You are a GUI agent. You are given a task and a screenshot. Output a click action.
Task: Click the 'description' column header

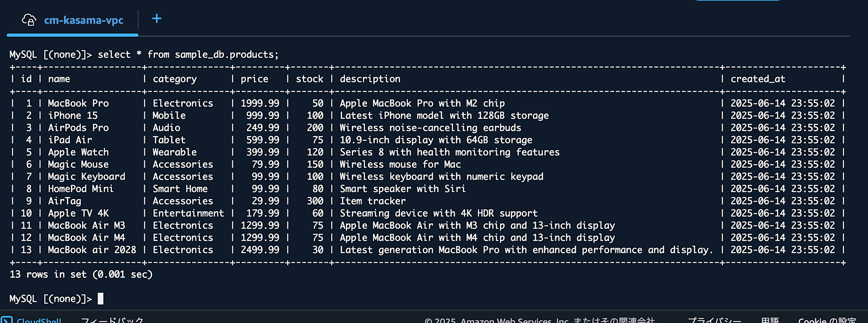pos(370,79)
